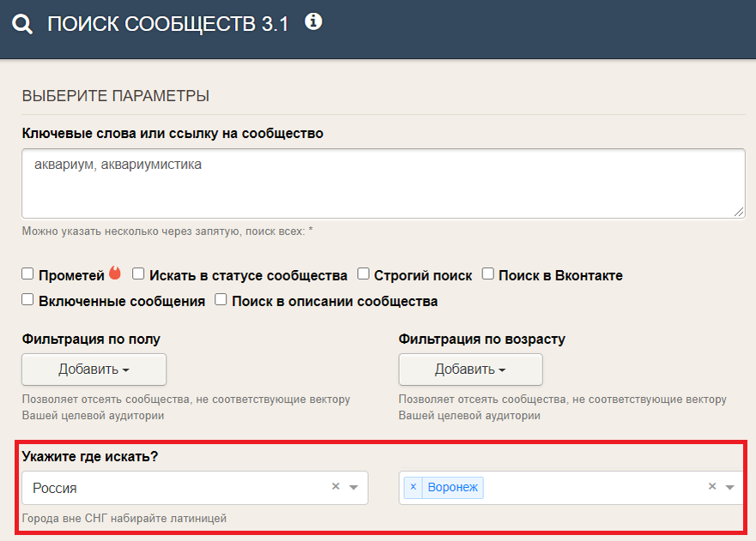756x541 pixels.
Task: Enable the Прометей checkbox
Action: tap(27, 273)
